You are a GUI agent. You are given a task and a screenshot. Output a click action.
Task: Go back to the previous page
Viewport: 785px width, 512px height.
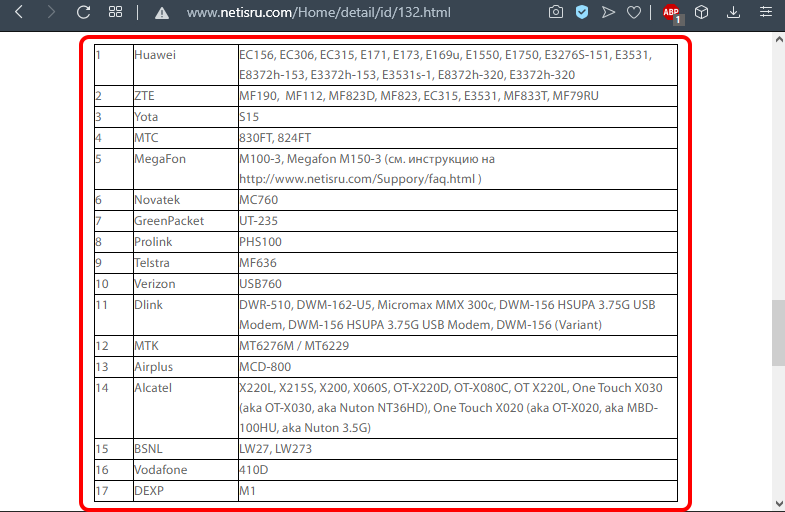19,12
